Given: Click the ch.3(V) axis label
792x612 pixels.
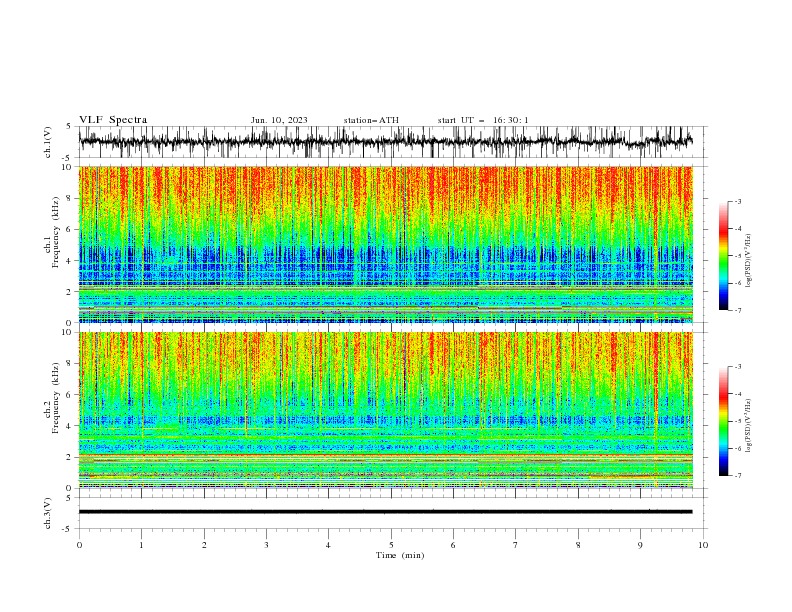Looking at the screenshot, I should click(48, 513).
